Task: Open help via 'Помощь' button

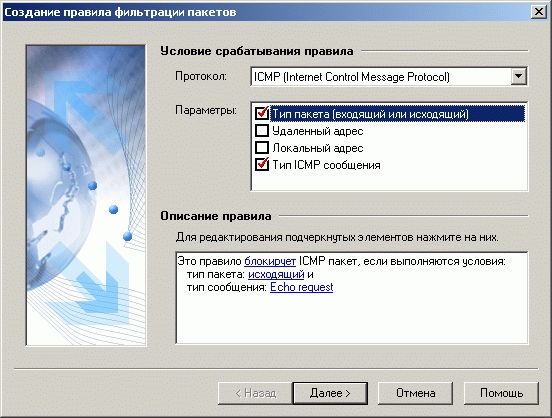Action: coord(501,393)
